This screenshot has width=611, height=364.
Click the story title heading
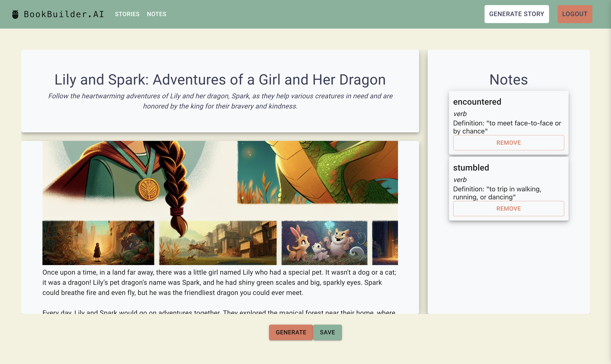(x=220, y=80)
